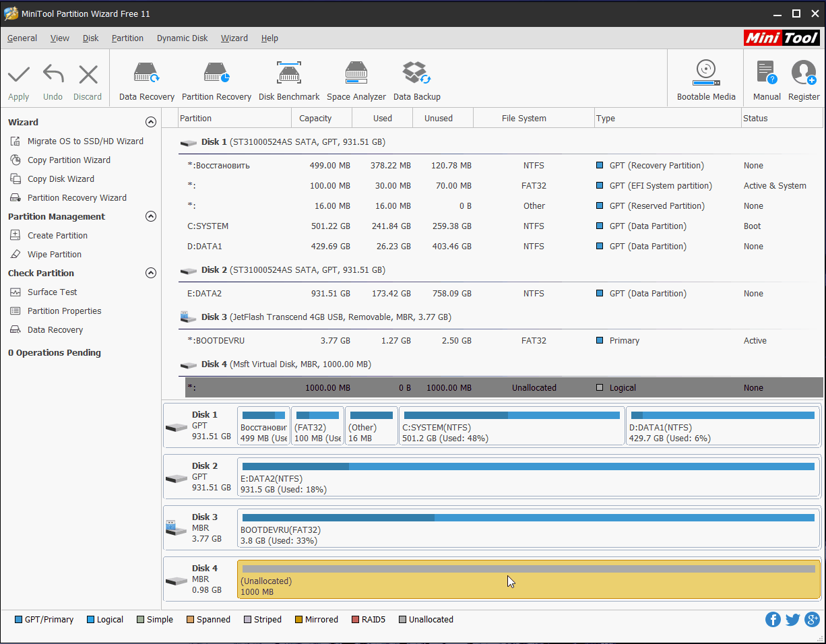Open the Facebook share icon
Screen dimensions: 826x644
773,620
